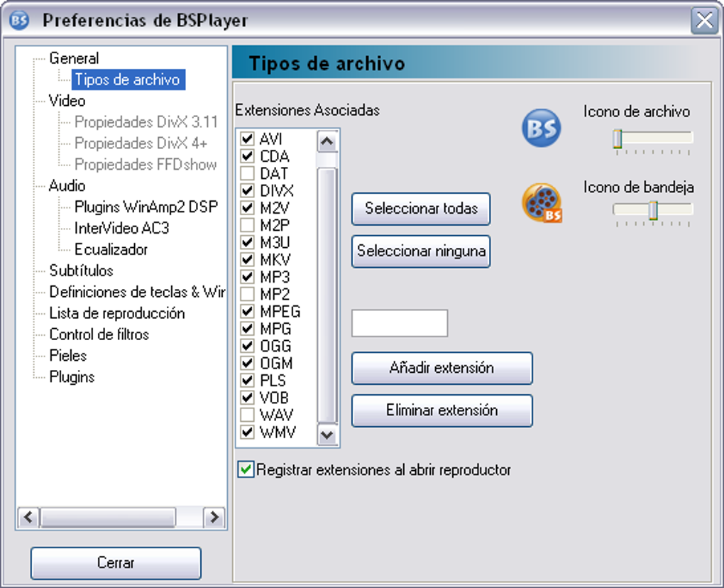Toggle the MPG extension checkbox
The height and width of the screenshot is (588, 724).
[x=247, y=328]
